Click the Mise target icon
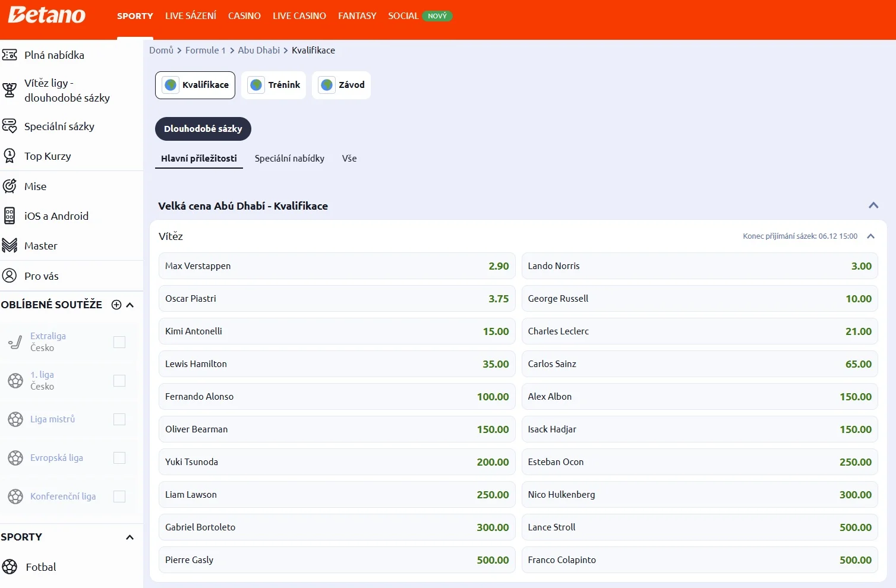The width and height of the screenshot is (896, 588). tap(10, 186)
